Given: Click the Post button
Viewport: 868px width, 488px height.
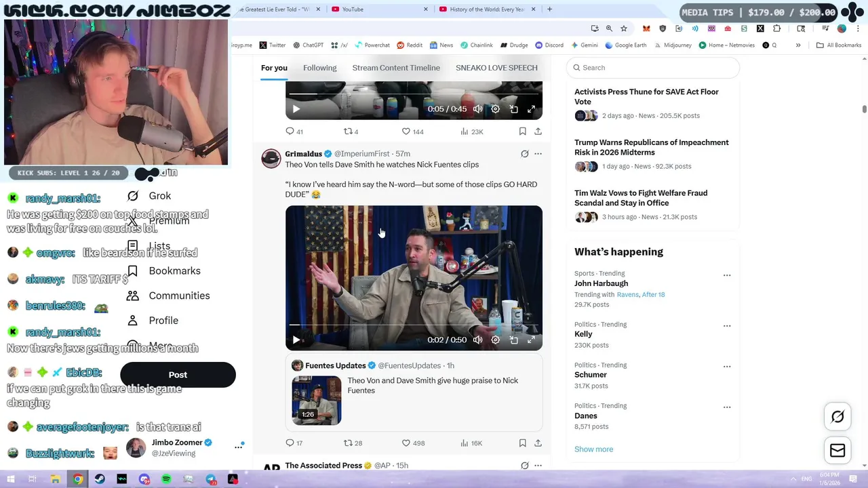Looking at the screenshot, I should 178,375.
